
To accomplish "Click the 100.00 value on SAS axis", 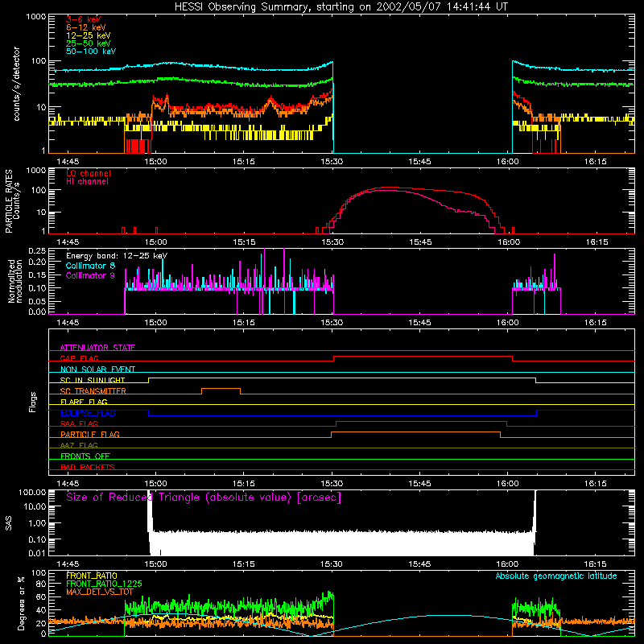I will point(32,492).
